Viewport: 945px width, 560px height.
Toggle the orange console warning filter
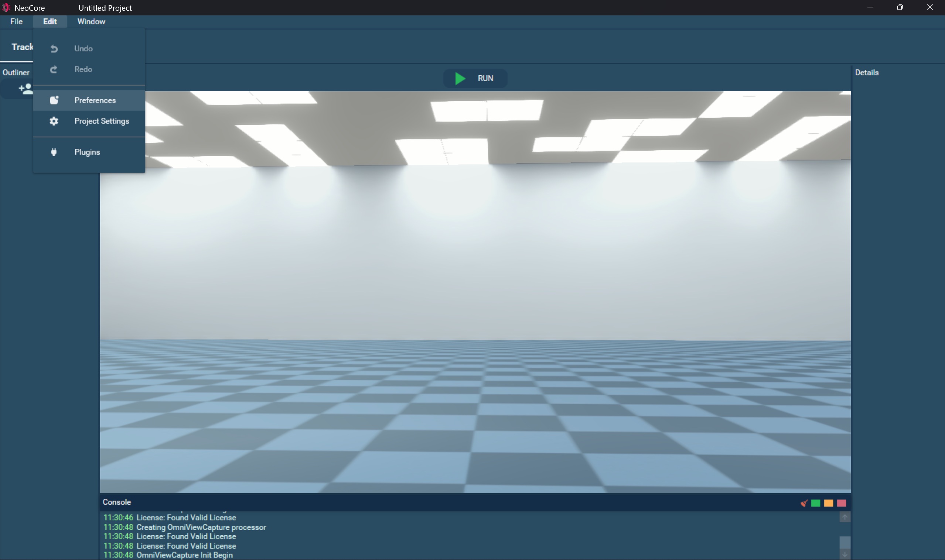coord(828,503)
